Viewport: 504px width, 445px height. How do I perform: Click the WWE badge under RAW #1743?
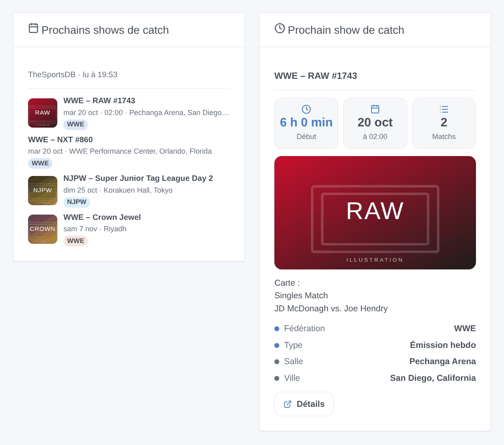[x=76, y=124]
